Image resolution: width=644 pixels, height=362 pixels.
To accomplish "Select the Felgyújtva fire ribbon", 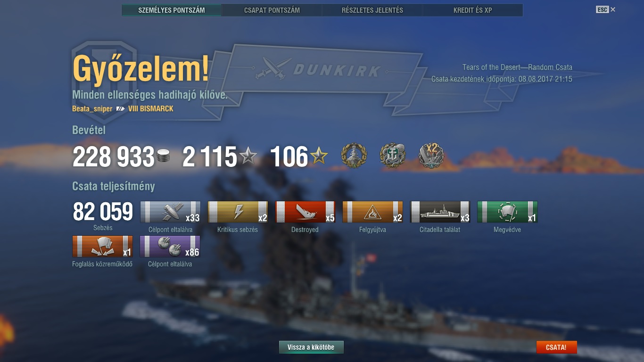I will coord(372,212).
